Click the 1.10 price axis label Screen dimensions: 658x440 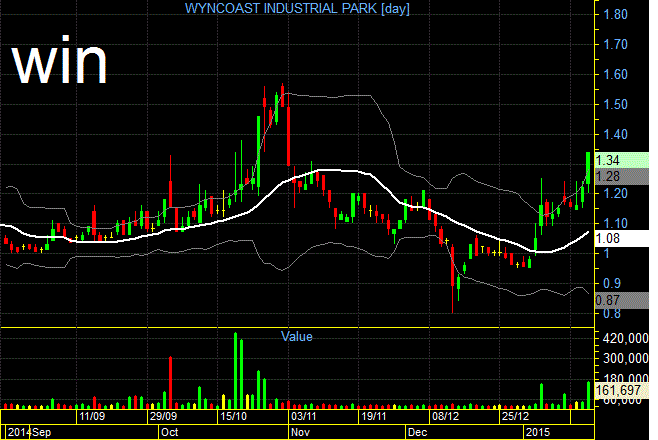point(615,223)
